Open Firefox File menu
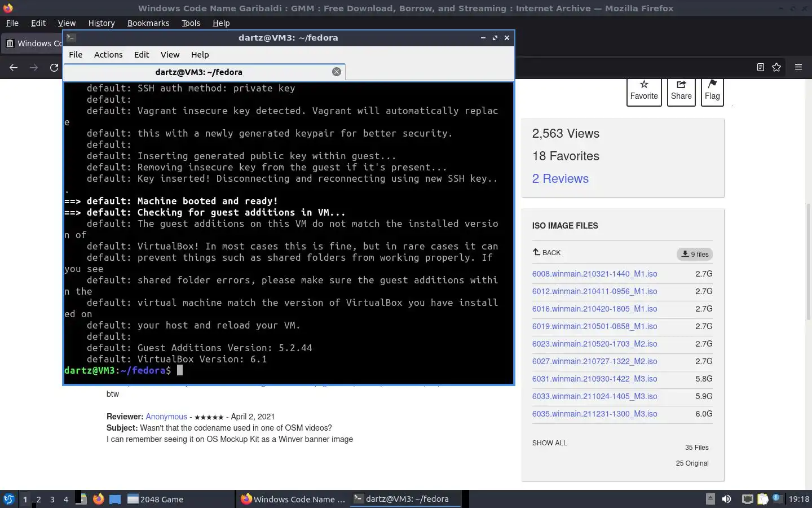Image resolution: width=812 pixels, height=508 pixels. point(12,23)
